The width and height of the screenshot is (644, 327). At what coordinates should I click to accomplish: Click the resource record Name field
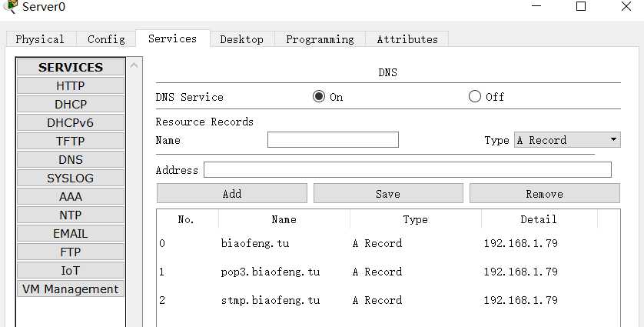click(333, 140)
